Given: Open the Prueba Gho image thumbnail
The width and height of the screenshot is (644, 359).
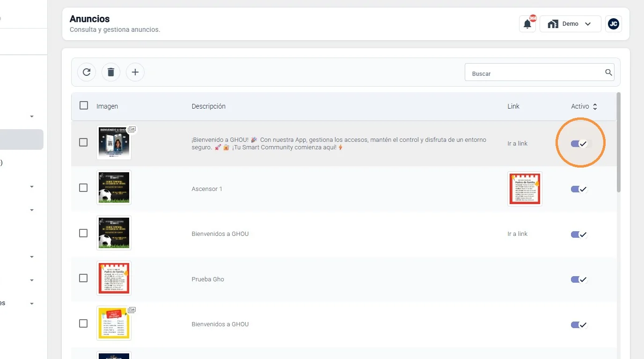Looking at the screenshot, I should (114, 278).
